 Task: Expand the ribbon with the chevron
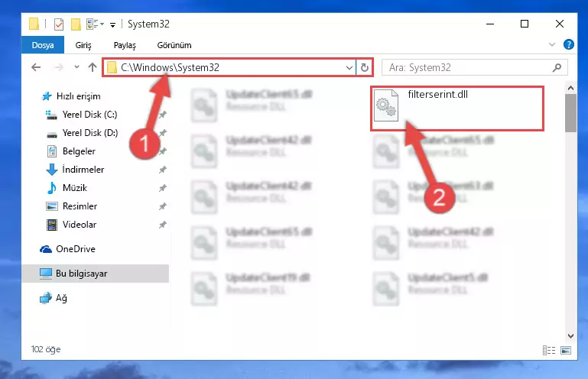pyautogui.click(x=551, y=44)
